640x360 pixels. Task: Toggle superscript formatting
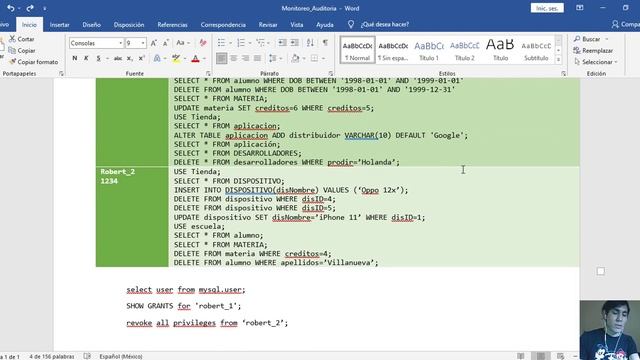pyautogui.click(x=141, y=58)
